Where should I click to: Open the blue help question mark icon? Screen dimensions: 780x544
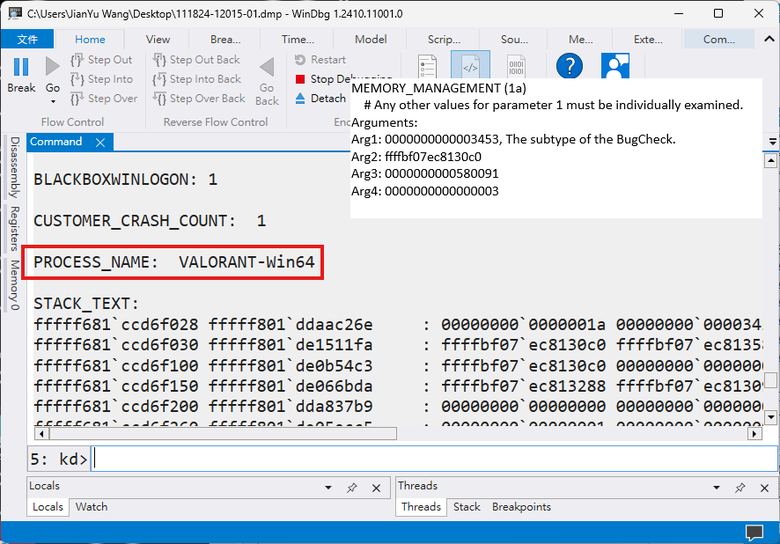[569, 66]
